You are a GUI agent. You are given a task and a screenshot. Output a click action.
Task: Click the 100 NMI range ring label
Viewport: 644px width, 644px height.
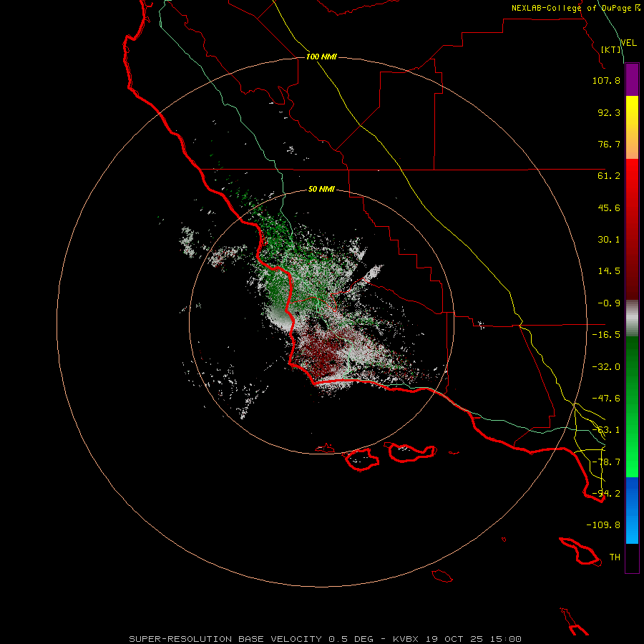tap(321, 57)
